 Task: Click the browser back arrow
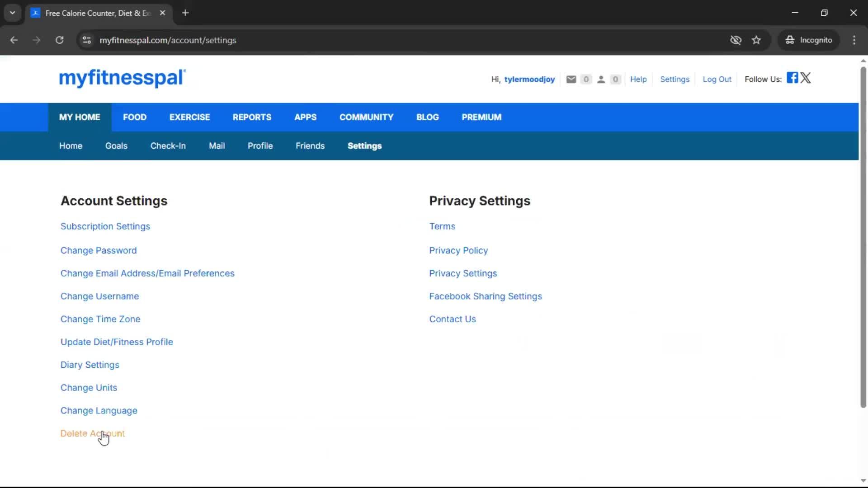pos(14,40)
